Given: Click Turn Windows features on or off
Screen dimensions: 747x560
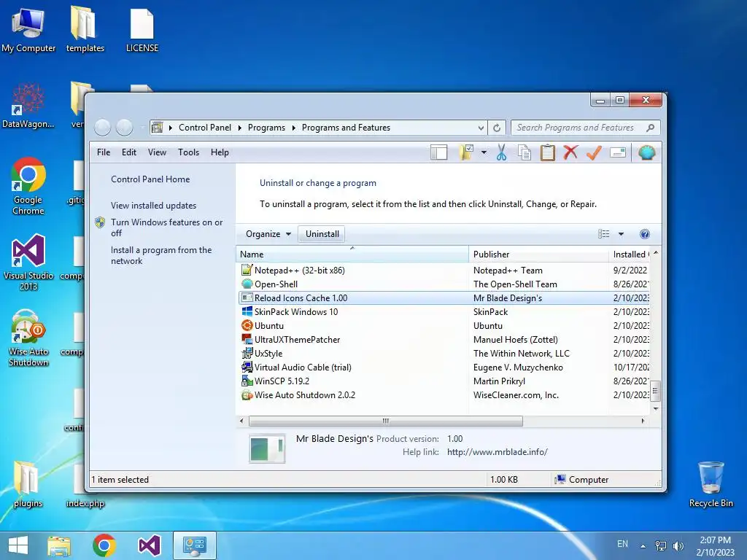Looking at the screenshot, I should click(167, 227).
